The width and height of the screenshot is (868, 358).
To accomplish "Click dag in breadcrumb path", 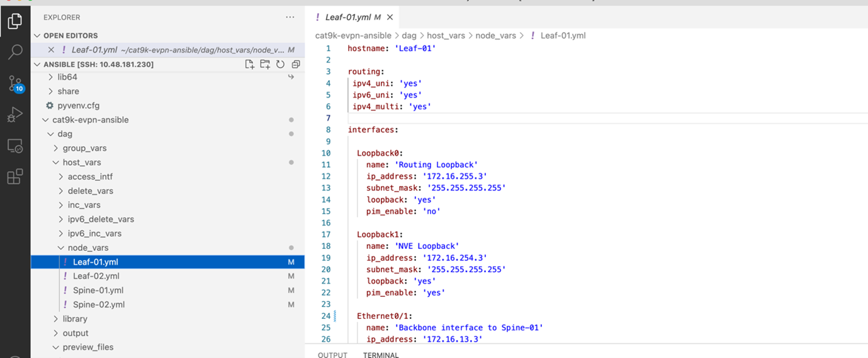I will (x=409, y=36).
